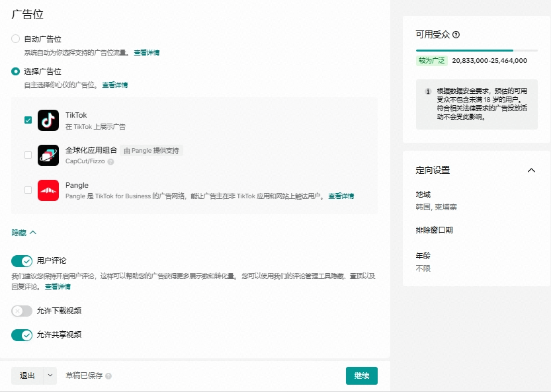This screenshot has height=392, width=551.
Task: Open 查看详情 link in Pangle description
Action: (x=341, y=196)
